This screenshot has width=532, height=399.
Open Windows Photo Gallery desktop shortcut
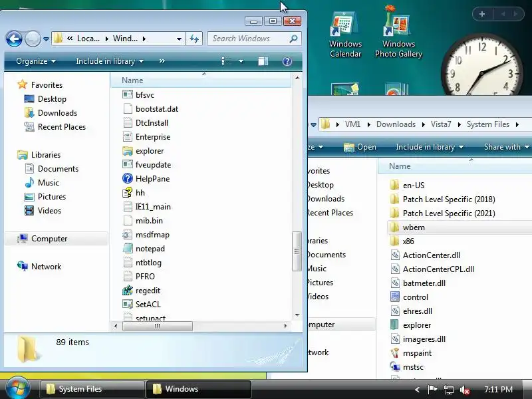pos(398,32)
